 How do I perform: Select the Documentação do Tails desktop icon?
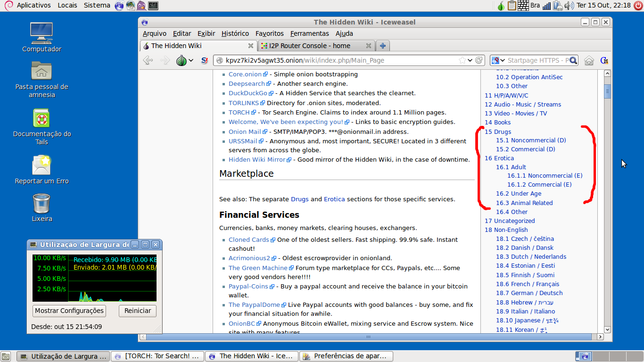point(41,127)
